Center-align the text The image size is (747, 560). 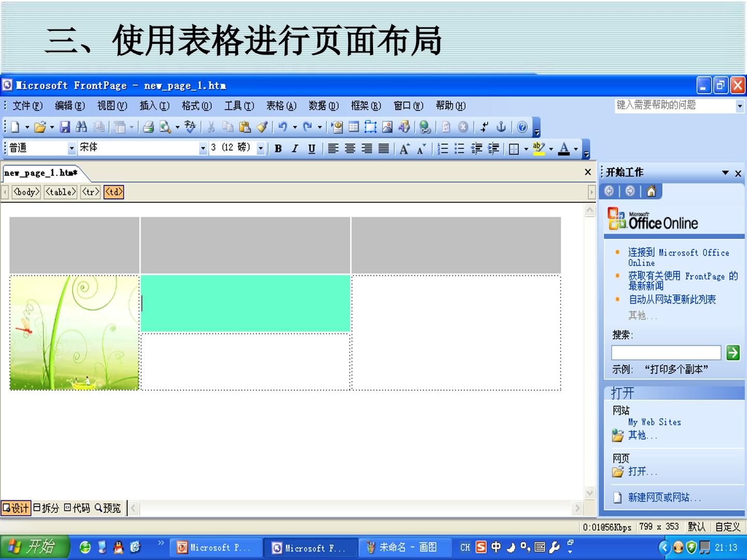point(350,149)
